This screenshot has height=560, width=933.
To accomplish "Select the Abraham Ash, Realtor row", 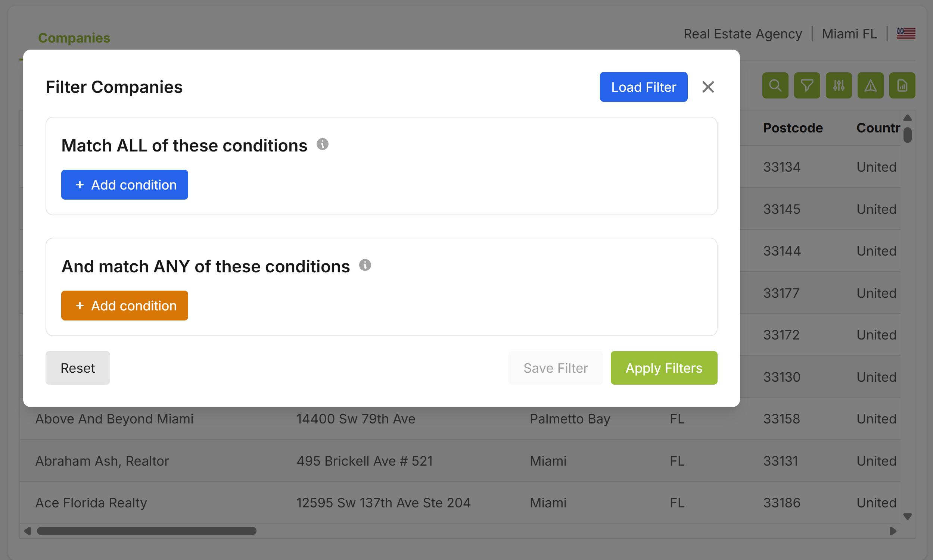I will pyautogui.click(x=102, y=461).
